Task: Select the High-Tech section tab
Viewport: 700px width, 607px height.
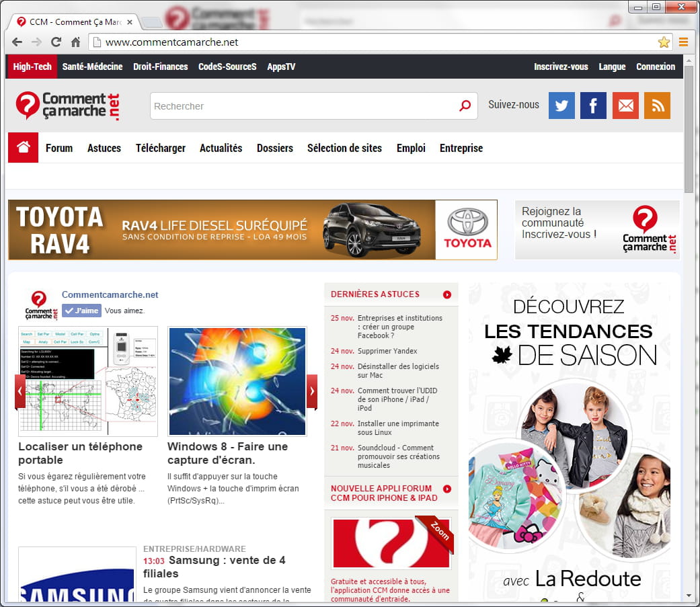Action: pos(32,67)
